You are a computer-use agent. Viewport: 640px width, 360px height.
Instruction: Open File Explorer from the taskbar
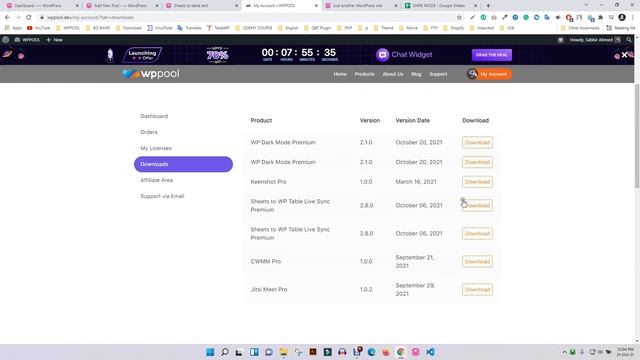click(283, 352)
